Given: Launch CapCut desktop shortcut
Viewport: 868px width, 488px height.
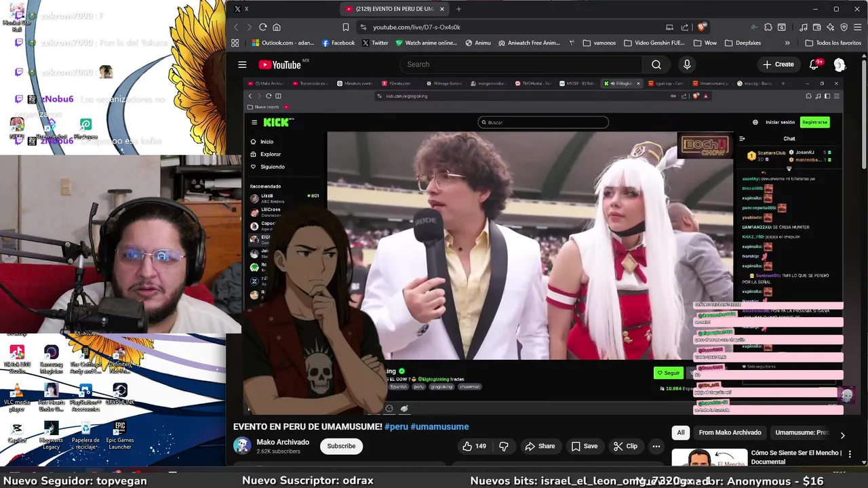Looking at the screenshot, I should pos(17,433).
